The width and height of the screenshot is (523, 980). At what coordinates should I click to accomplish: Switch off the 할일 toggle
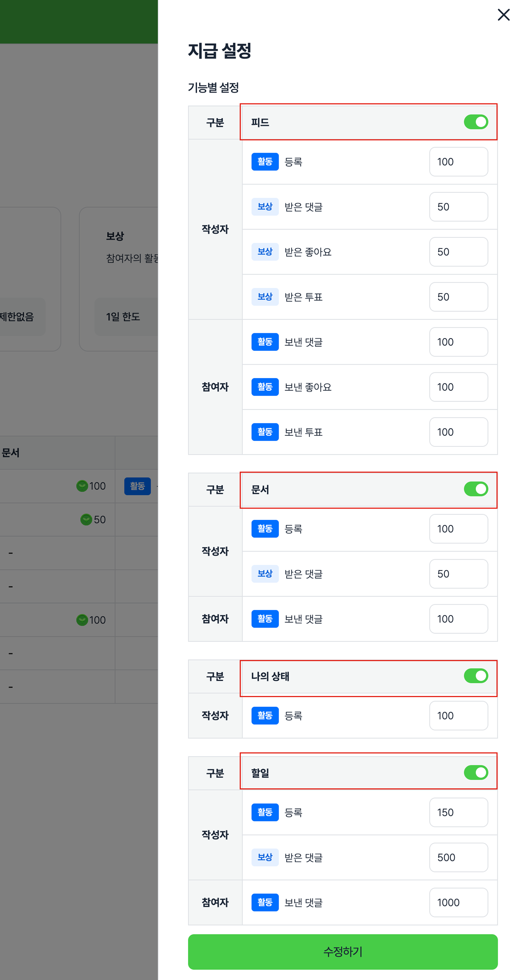tap(475, 772)
